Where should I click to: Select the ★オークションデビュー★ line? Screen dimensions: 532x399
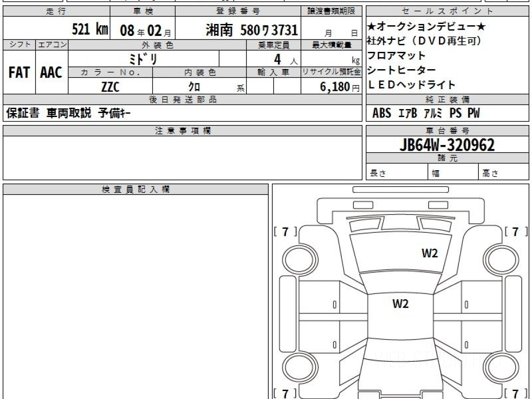click(426, 27)
